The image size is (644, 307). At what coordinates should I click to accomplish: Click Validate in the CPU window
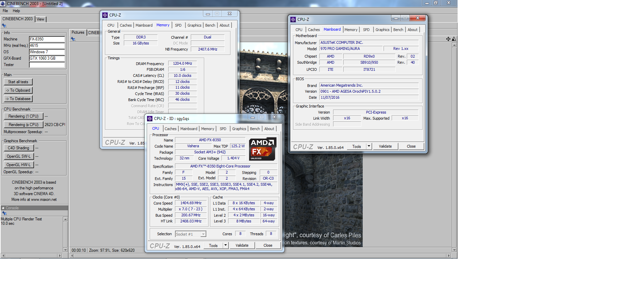(242, 245)
